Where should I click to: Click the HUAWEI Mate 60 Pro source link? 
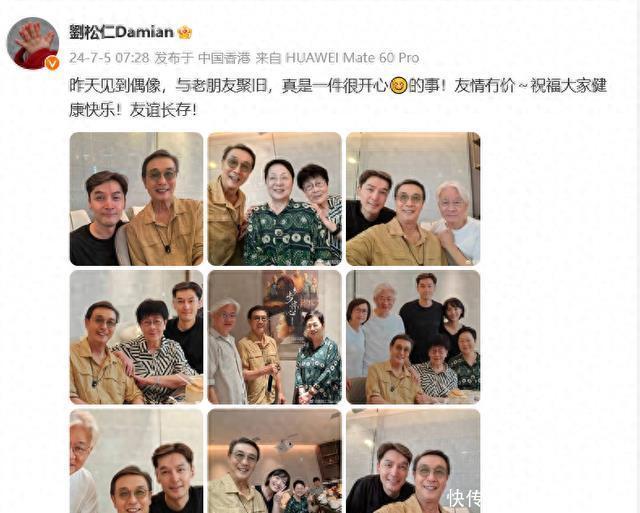352,58
